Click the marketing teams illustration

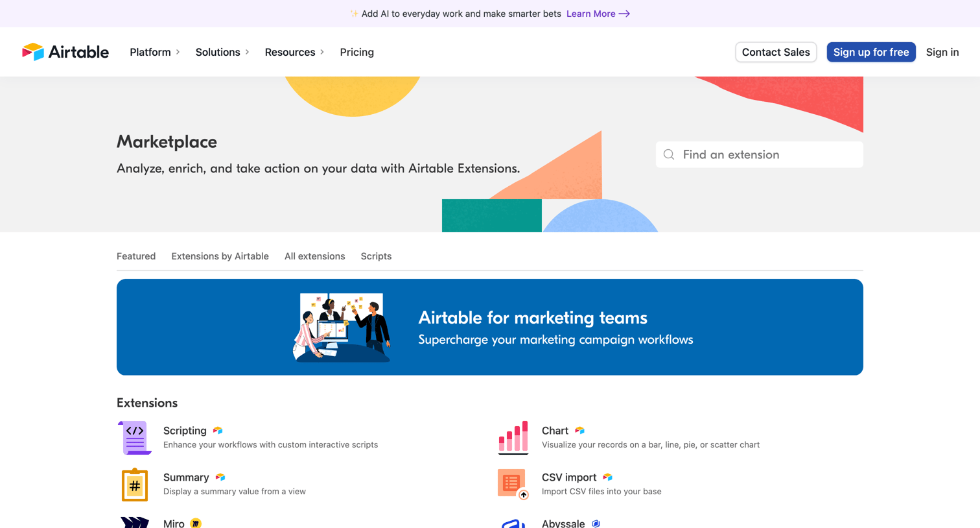pos(342,327)
